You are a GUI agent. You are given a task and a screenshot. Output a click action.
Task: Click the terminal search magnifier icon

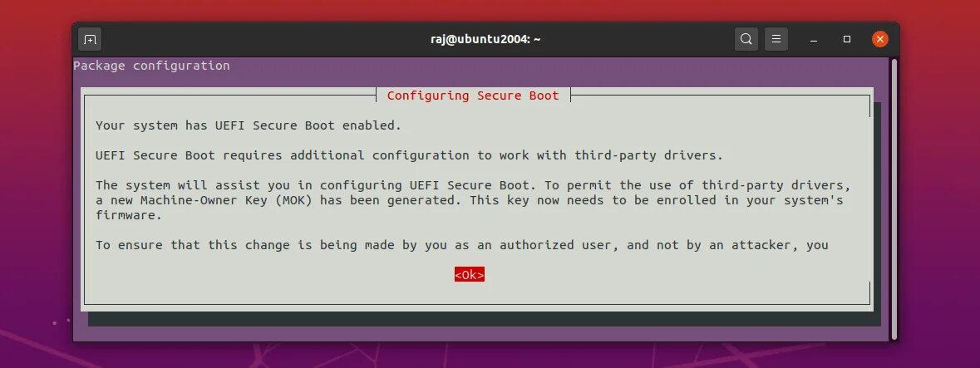tap(746, 39)
